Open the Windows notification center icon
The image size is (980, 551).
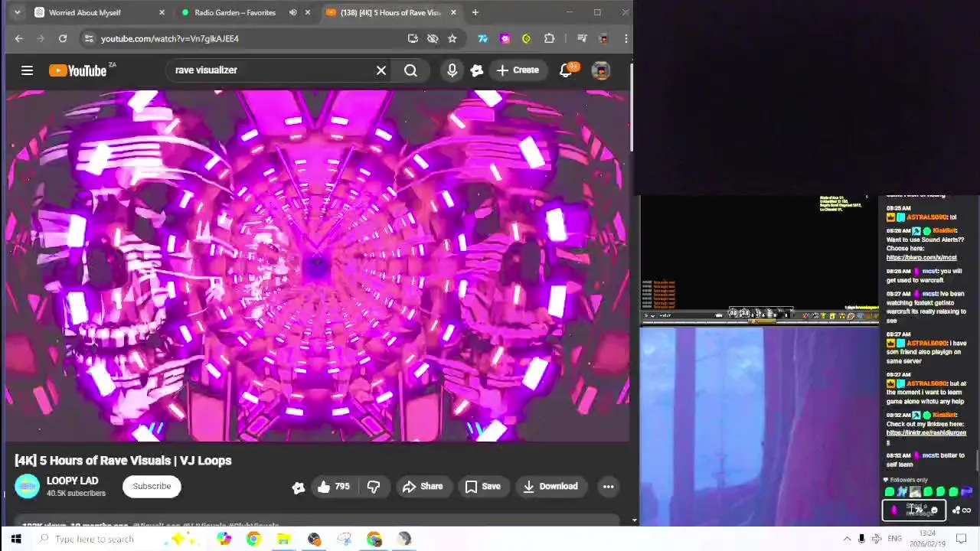(962, 539)
